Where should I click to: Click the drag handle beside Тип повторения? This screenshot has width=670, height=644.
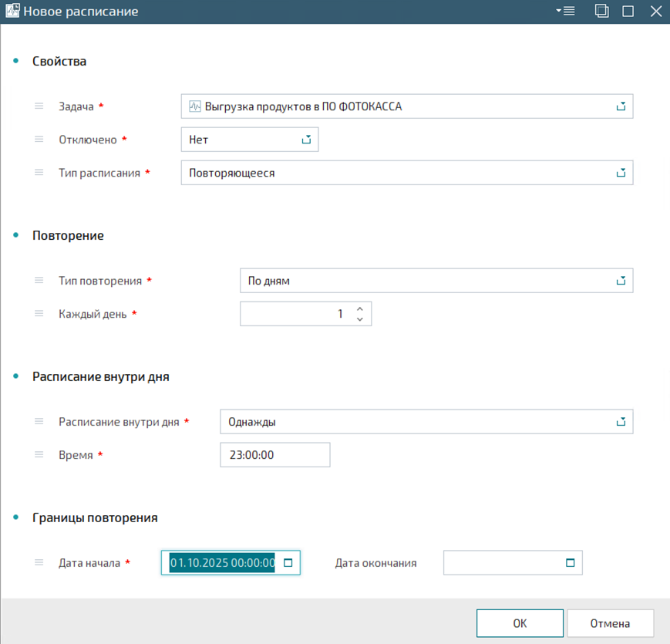point(39,280)
